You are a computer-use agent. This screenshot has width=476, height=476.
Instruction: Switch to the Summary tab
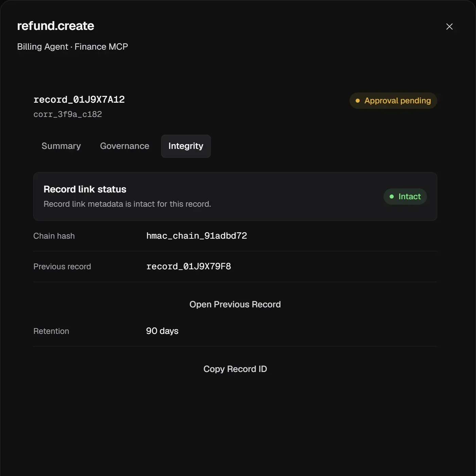pyautogui.click(x=61, y=146)
